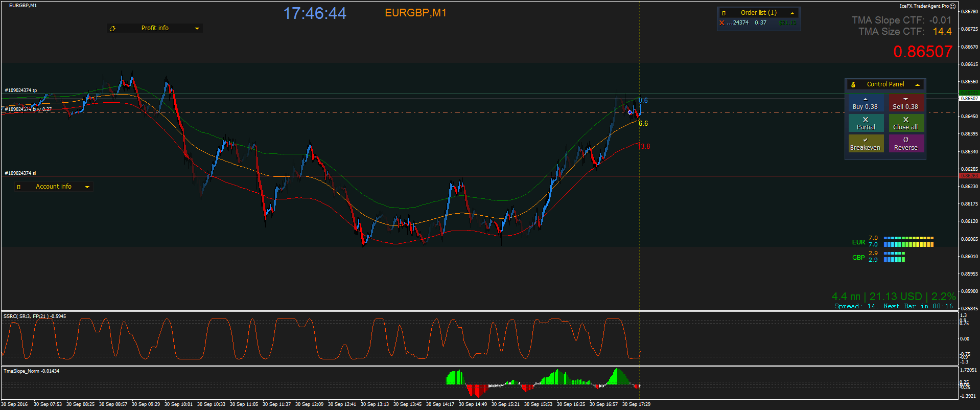The width and height of the screenshot is (980, 410).
Task: Click the IceFX.TraderAgent.Pro expert name
Action: 924,6
